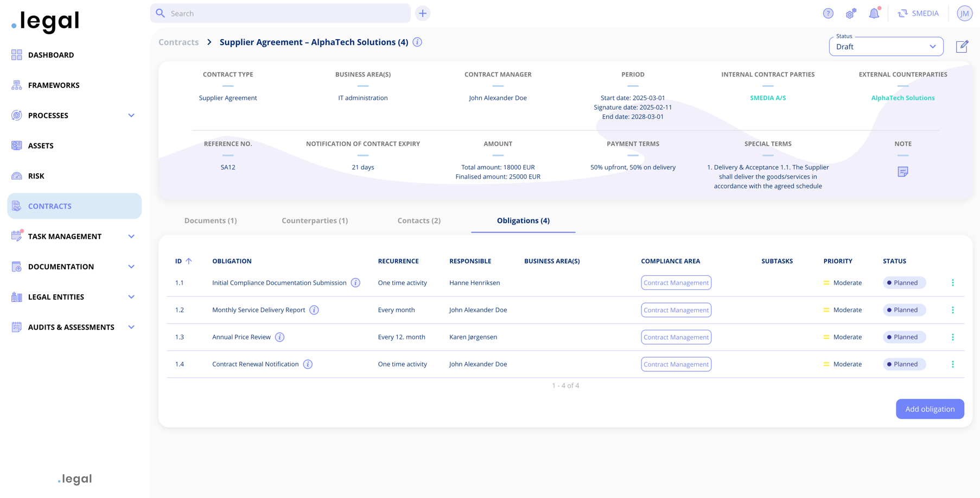Open the Status Draft dropdown
Image resolution: width=980 pixels, height=498 pixels.
(886, 47)
